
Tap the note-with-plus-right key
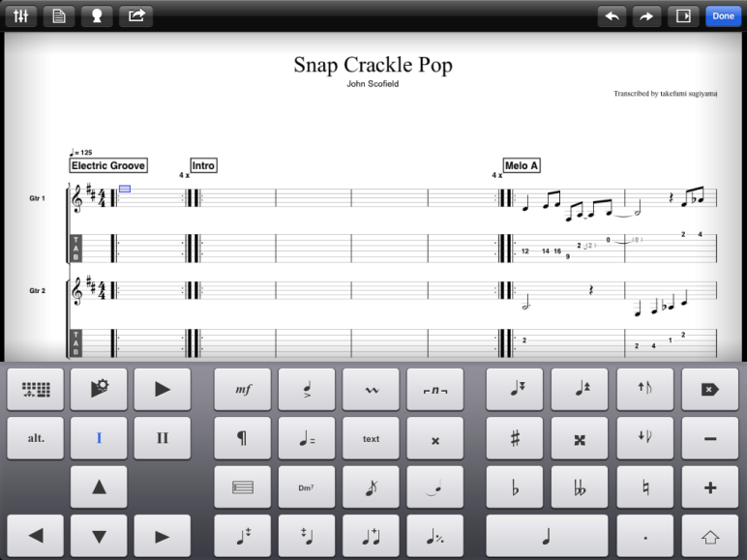[x=243, y=536]
